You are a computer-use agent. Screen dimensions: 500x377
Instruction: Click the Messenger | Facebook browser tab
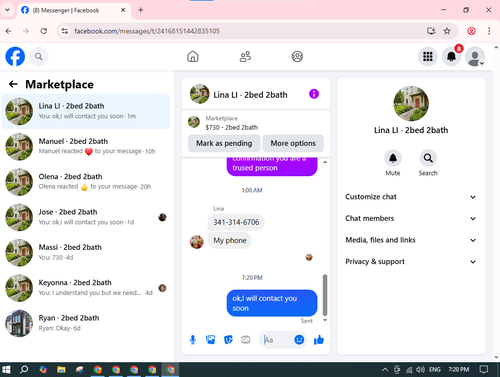tap(73, 10)
